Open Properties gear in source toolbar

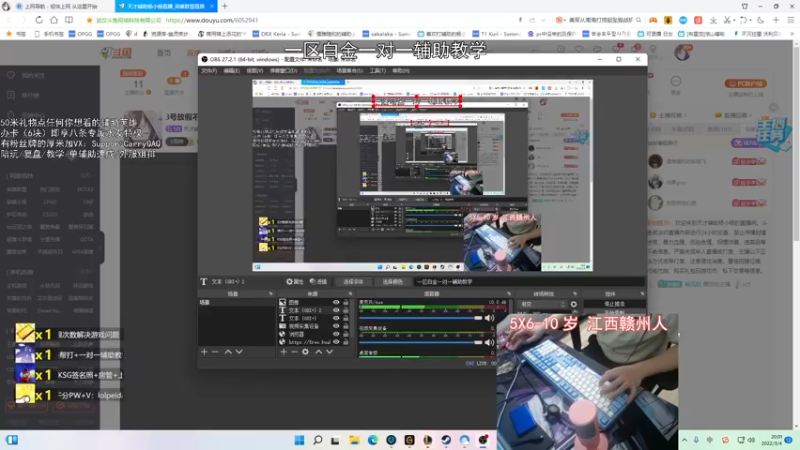coord(294,282)
